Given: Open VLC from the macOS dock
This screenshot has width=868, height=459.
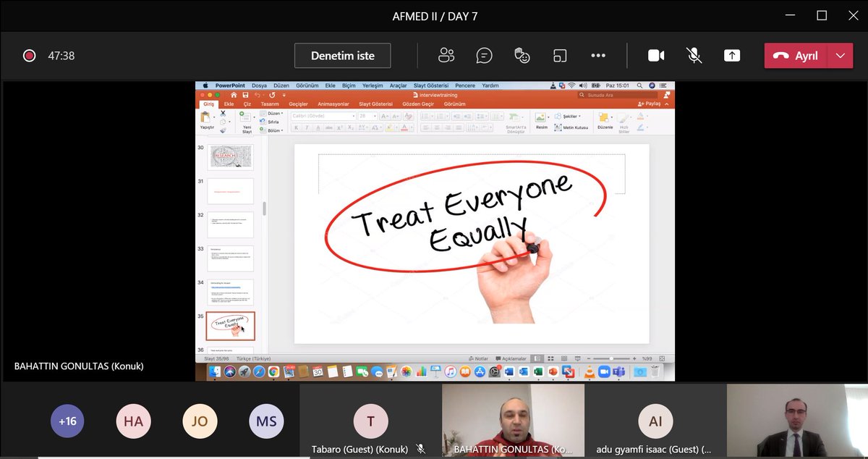Looking at the screenshot, I should coord(590,372).
